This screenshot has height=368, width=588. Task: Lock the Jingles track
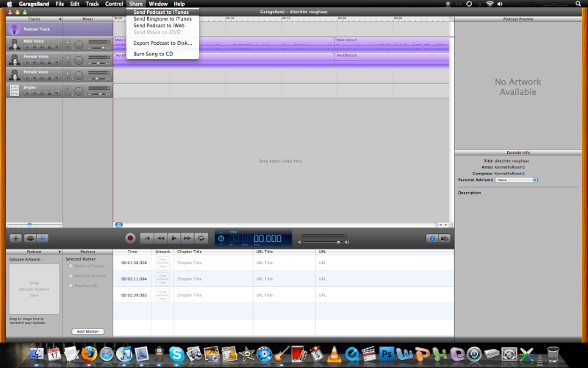click(49, 93)
